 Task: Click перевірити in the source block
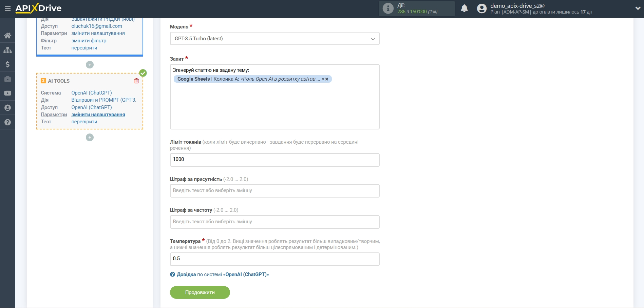click(84, 48)
